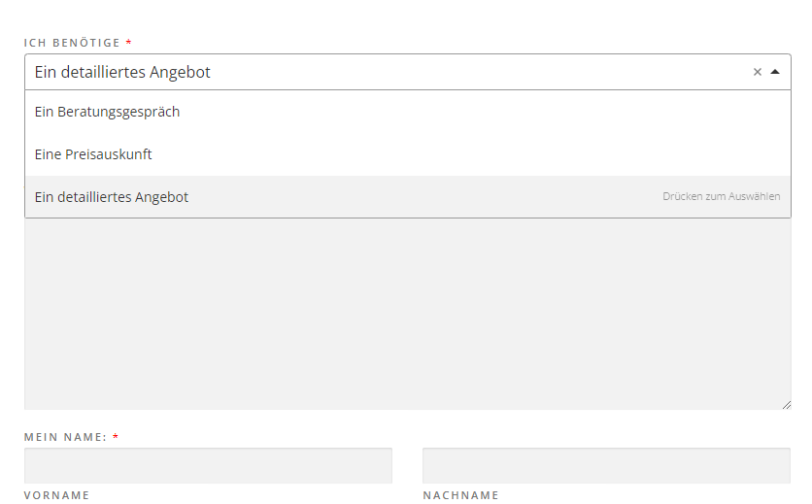The image size is (812, 504).
Task: Clear the selected option with the X icon
Action: [x=757, y=72]
